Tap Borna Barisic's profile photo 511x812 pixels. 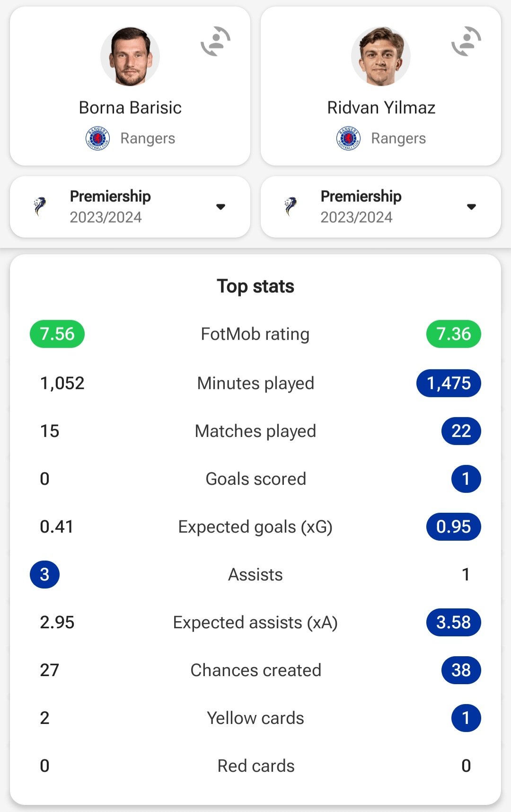click(130, 56)
